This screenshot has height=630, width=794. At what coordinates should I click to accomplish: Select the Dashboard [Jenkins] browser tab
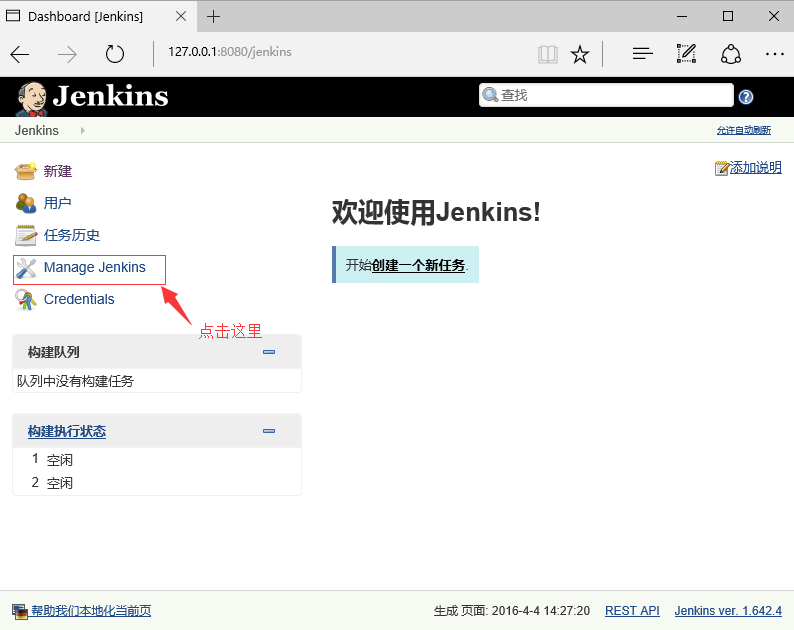[x=97, y=17]
